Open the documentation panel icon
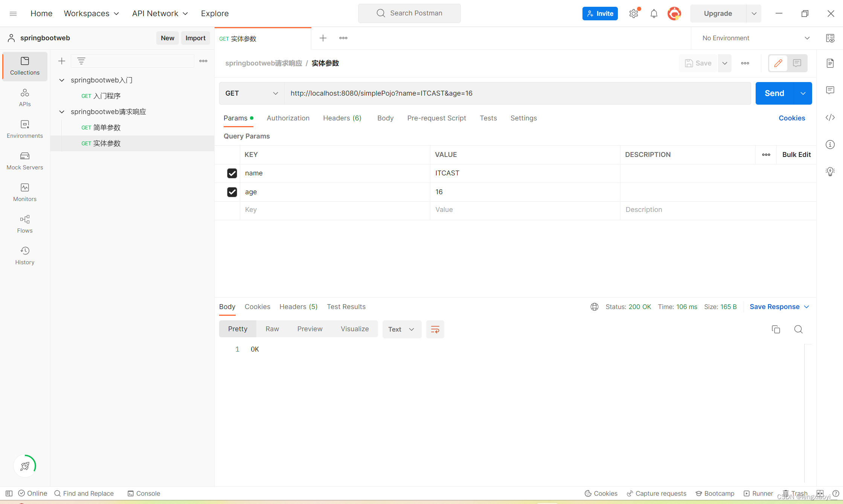Image resolution: width=843 pixels, height=504 pixels. tap(830, 63)
